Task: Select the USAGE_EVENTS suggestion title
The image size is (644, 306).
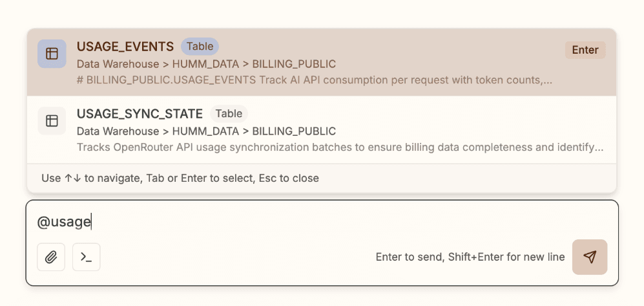Action: pos(125,47)
